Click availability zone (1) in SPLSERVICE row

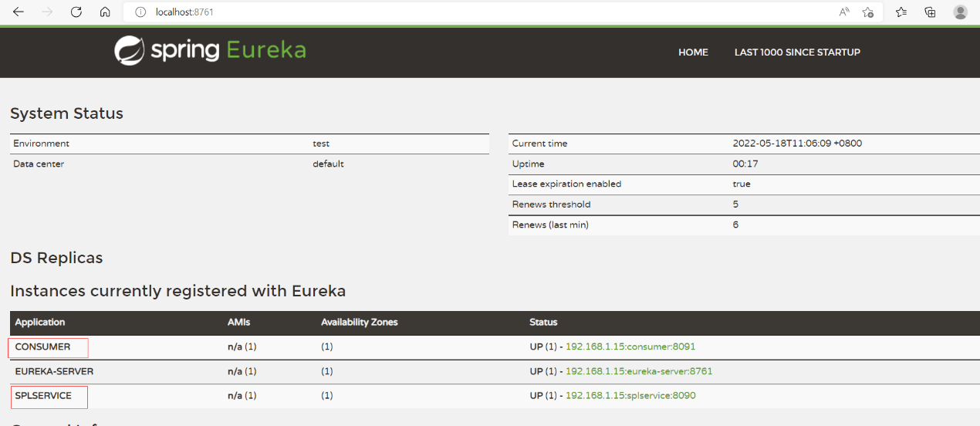click(x=327, y=396)
